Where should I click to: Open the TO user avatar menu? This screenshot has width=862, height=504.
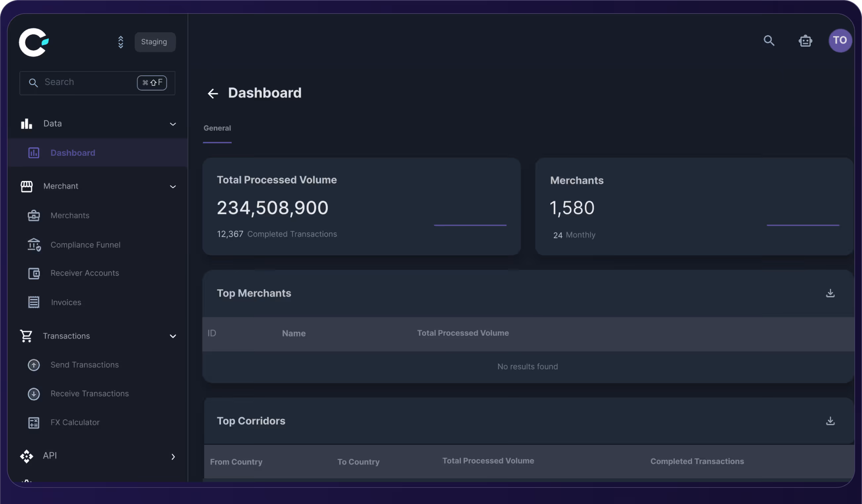pos(840,40)
